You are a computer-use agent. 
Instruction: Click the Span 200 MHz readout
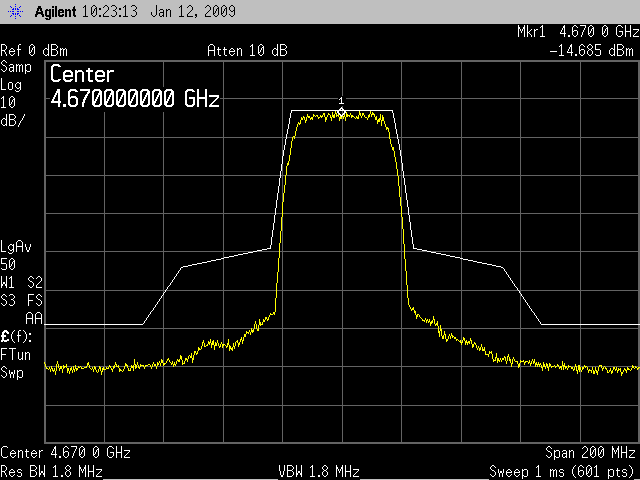(590, 452)
